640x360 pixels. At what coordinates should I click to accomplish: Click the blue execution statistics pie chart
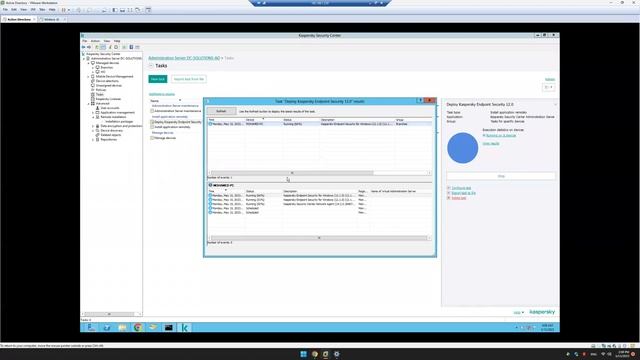[x=462, y=148]
